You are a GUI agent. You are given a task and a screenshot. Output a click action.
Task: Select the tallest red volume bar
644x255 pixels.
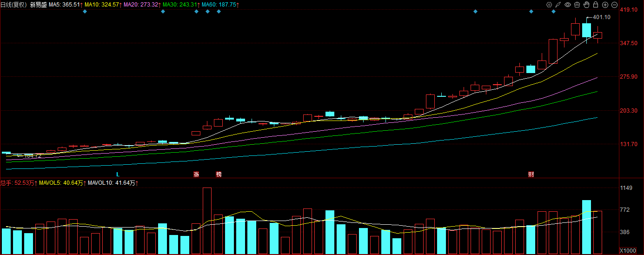coord(207,221)
